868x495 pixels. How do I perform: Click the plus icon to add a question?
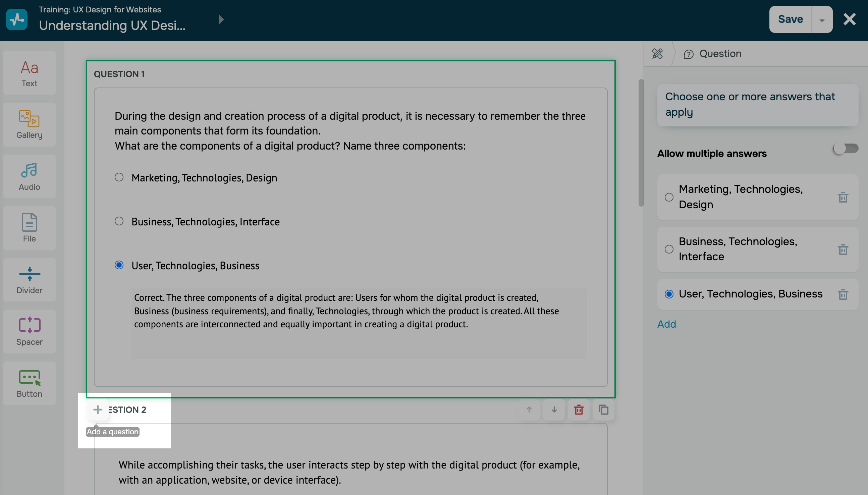tap(98, 410)
